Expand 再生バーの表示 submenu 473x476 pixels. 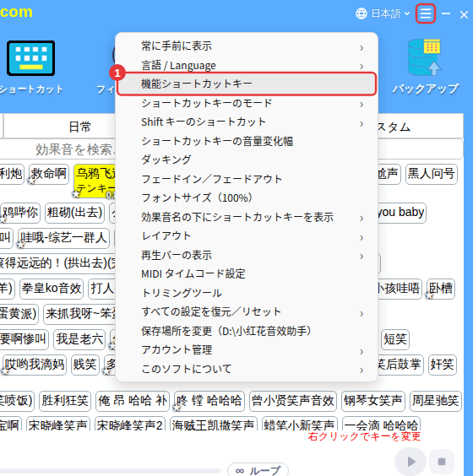click(247, 255)
